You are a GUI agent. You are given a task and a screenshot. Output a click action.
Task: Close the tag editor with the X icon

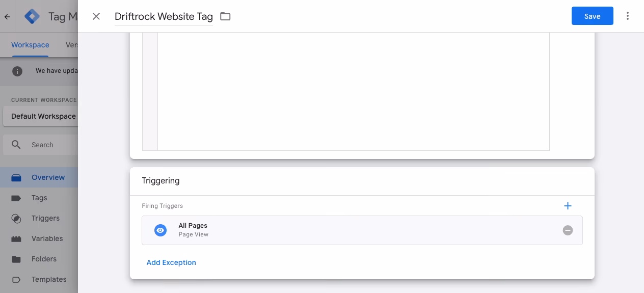96,16
